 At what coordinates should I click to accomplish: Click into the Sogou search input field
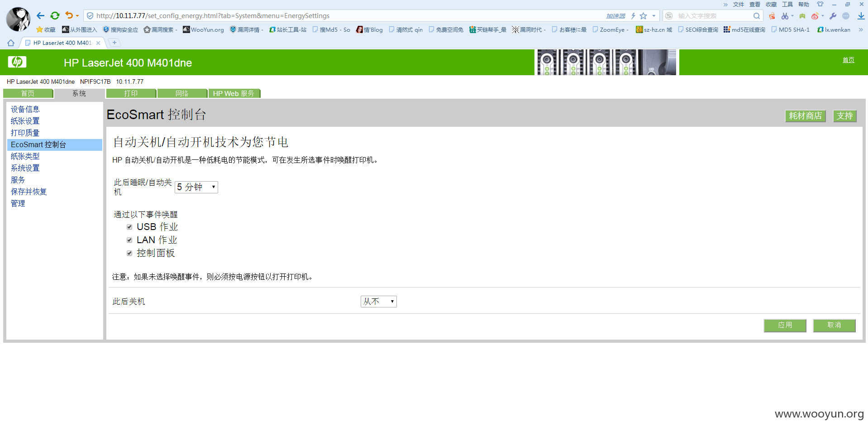(713, 16)
